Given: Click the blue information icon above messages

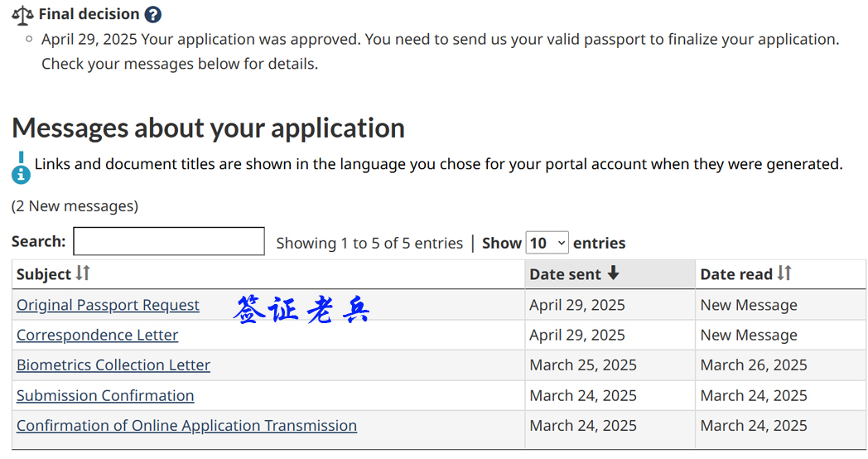Looking at the screenshot, I should coord(21,168).
